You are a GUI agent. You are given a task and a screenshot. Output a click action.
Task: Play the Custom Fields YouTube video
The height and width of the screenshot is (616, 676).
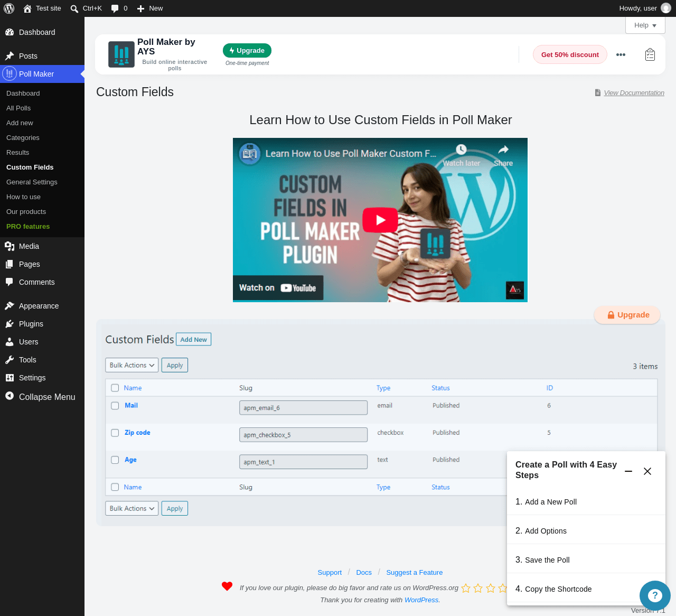tap(380, 220)
